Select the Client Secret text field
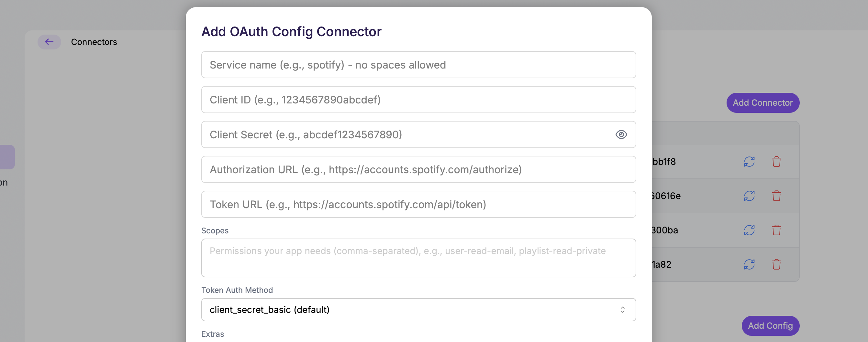Screen dimensions: 868x342 tap(404, 135)
